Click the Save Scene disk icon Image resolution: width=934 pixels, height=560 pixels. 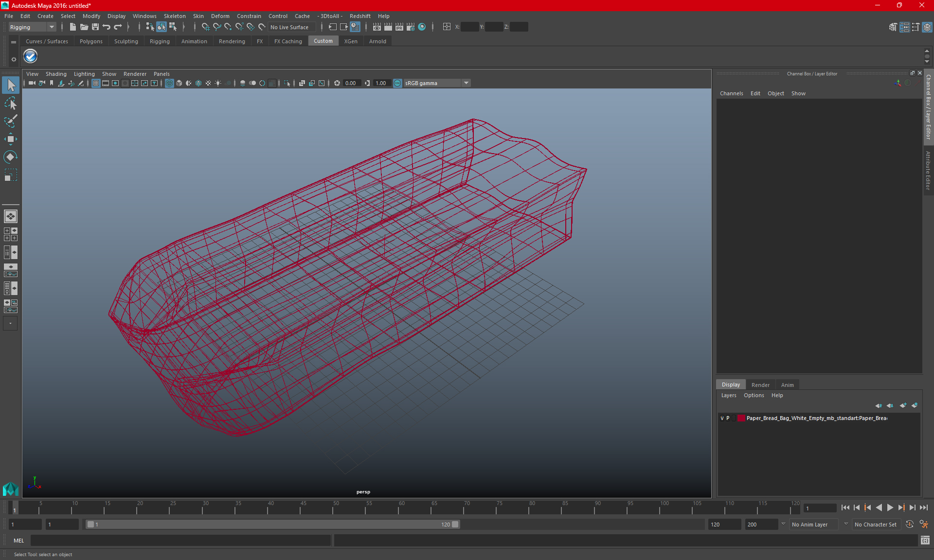[95, 27]
